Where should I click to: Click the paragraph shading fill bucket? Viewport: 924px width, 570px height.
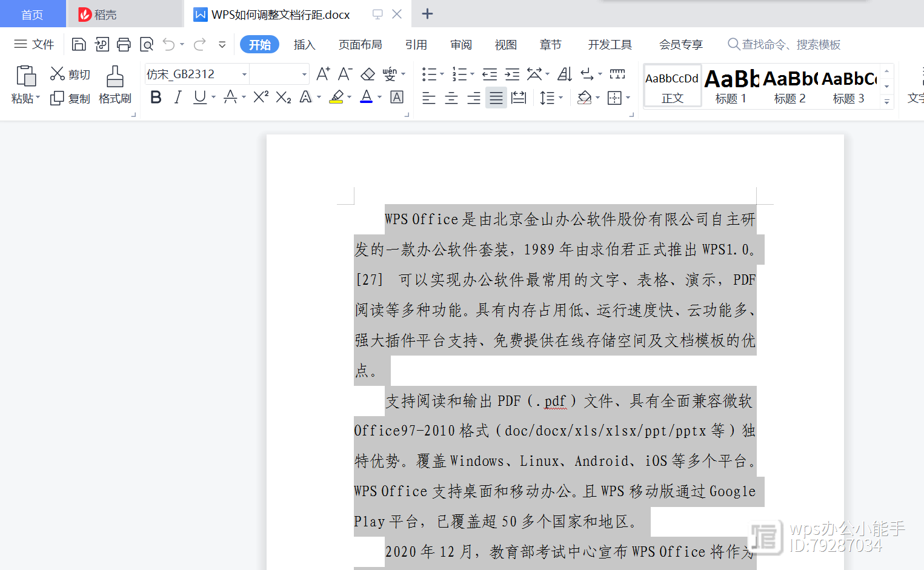585,98
